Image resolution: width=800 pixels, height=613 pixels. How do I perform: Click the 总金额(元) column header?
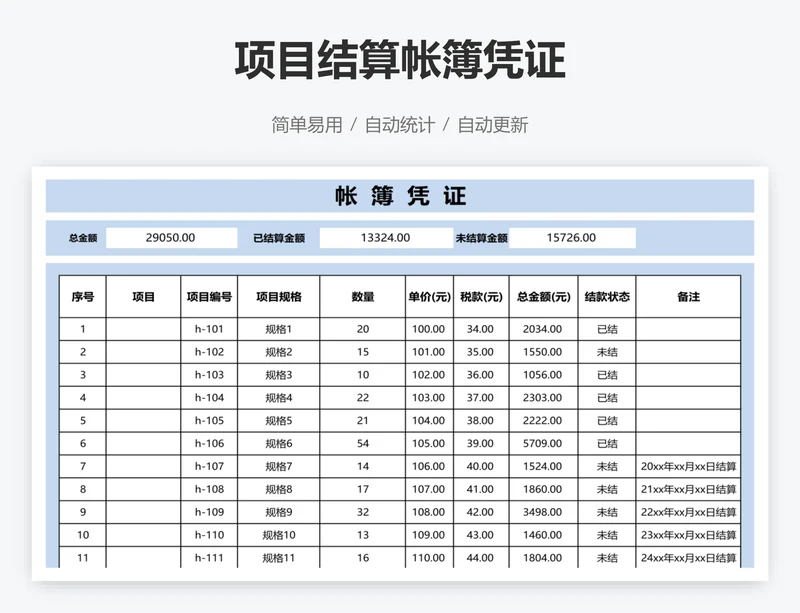point(543,297)
